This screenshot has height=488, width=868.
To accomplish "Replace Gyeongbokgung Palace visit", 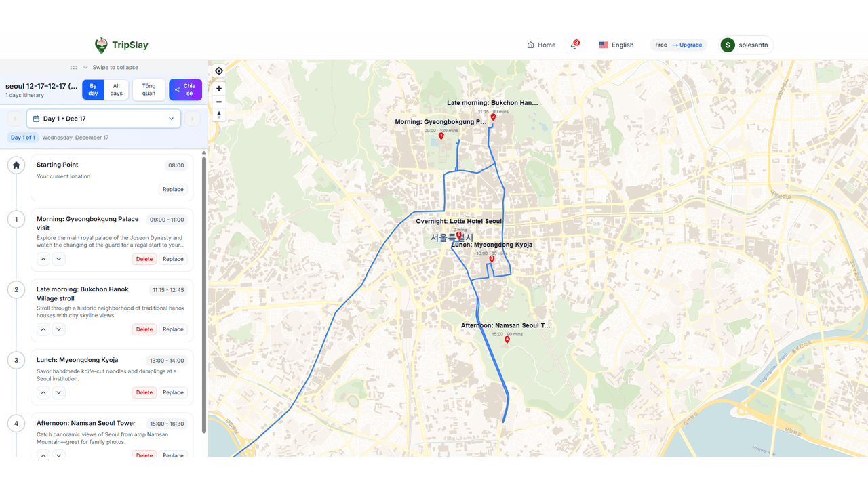I will (173, 259).
